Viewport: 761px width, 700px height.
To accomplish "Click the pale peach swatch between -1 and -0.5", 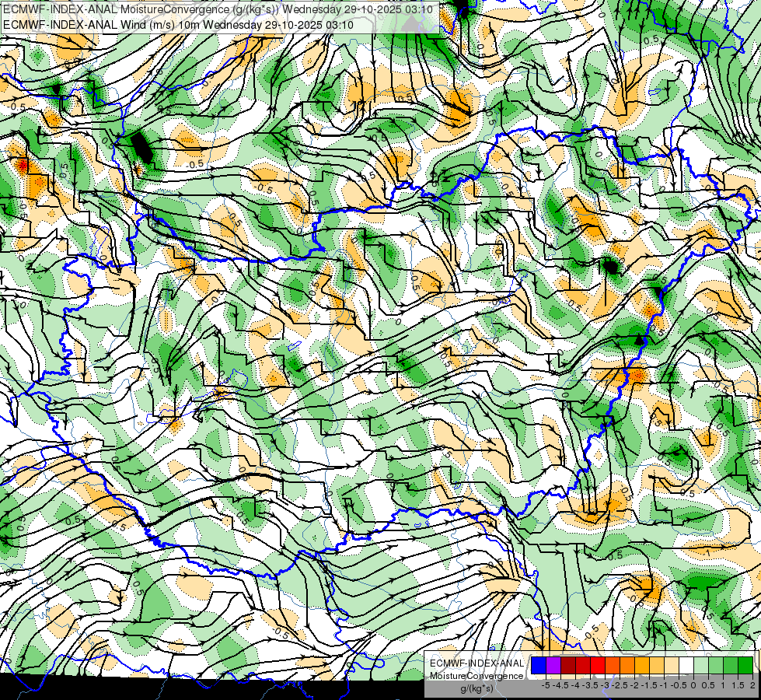I will point(672,666).
